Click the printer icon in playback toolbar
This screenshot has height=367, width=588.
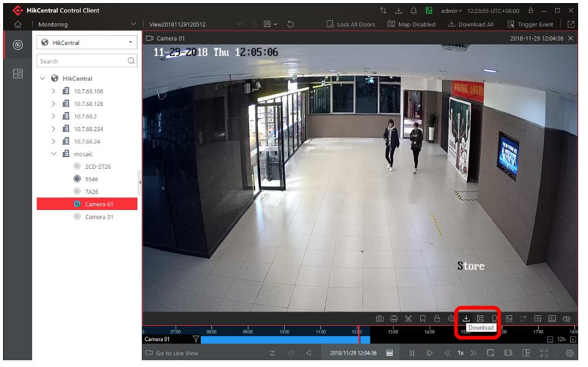pyautogui.click(x=394, y=318)
